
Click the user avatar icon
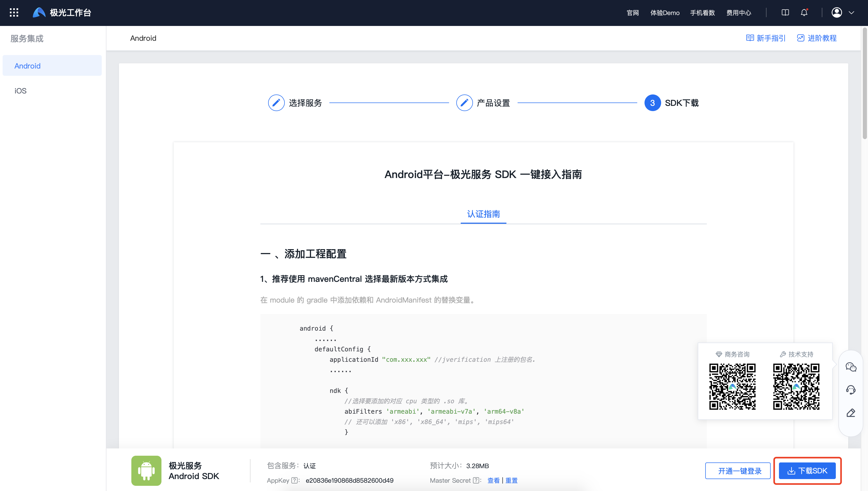point(837,13)
